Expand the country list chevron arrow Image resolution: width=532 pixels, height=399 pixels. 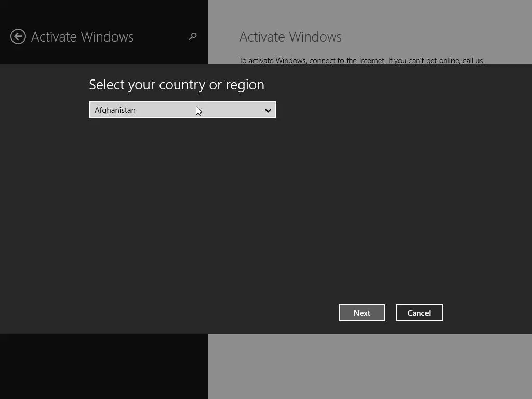click(x=268, y=110)
